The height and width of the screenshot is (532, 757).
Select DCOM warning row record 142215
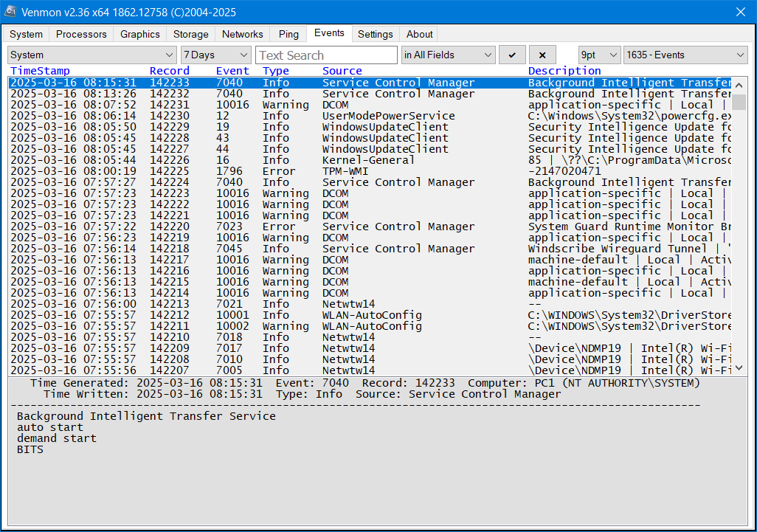click(370, 283)
